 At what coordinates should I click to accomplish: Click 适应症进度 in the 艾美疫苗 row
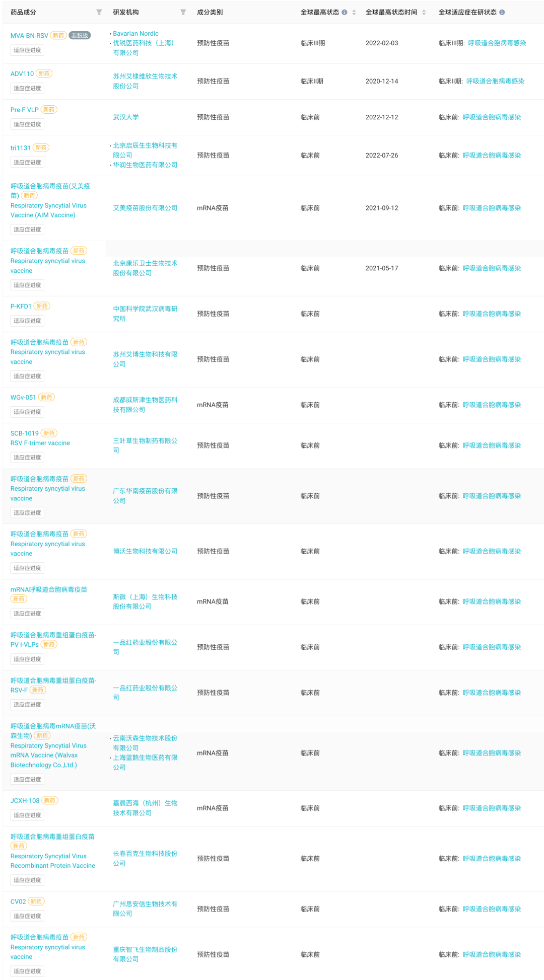[27, 230]
